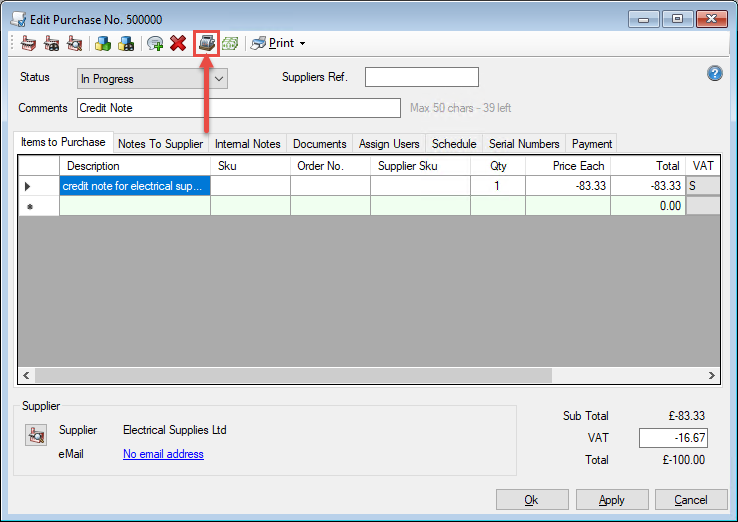Image resolution: width=738 pixels, height=522 pixels.
Task: Expand the Print dropdown arrow
Action: (302, 44)
